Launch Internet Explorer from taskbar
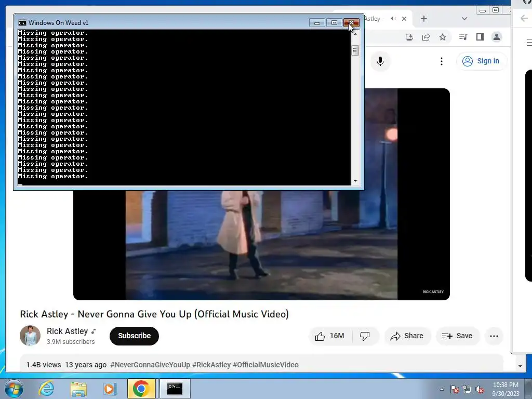Viewport: 532px width, 399px height. 46,389
